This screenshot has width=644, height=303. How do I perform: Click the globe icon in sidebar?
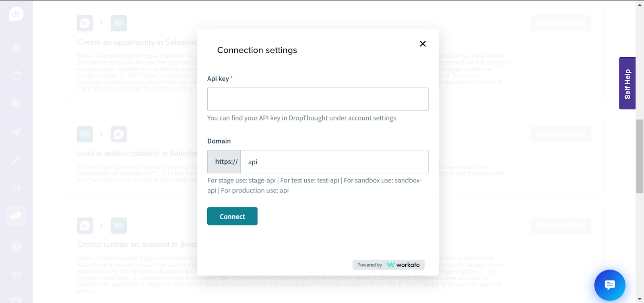pyautogui.click(x=16, y=274)
